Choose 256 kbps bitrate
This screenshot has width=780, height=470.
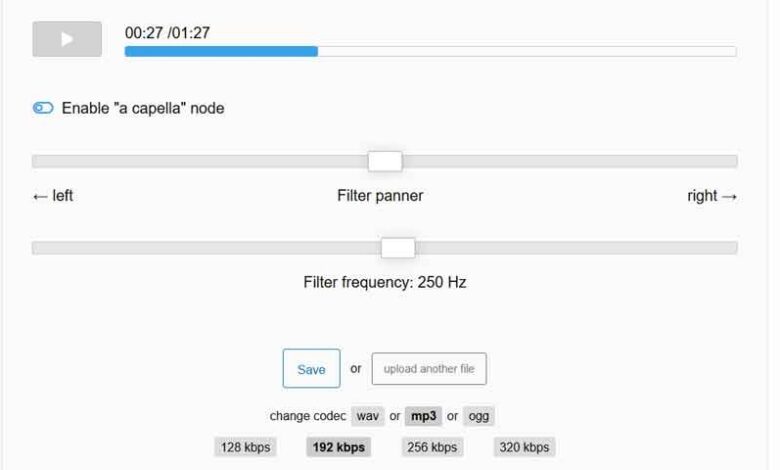pyautogui.click(x=430, y=447)
